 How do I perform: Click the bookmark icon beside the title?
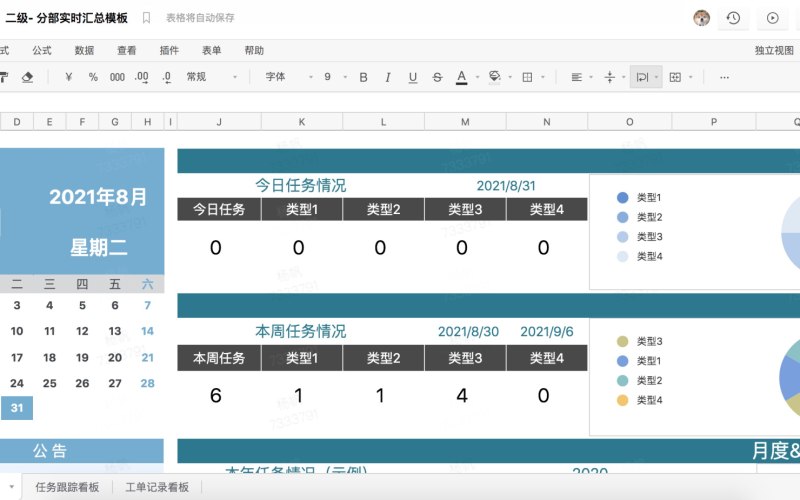coord(146,18)
